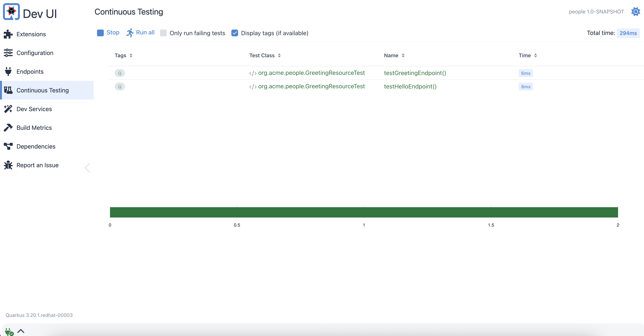Open the Endpoints menu item

click(30, 72)
